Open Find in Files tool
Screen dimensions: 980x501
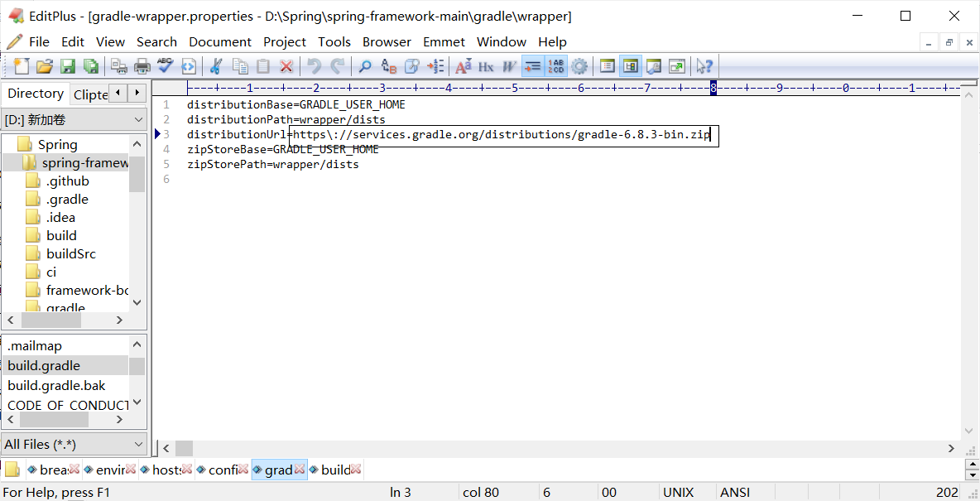[412, 65]
